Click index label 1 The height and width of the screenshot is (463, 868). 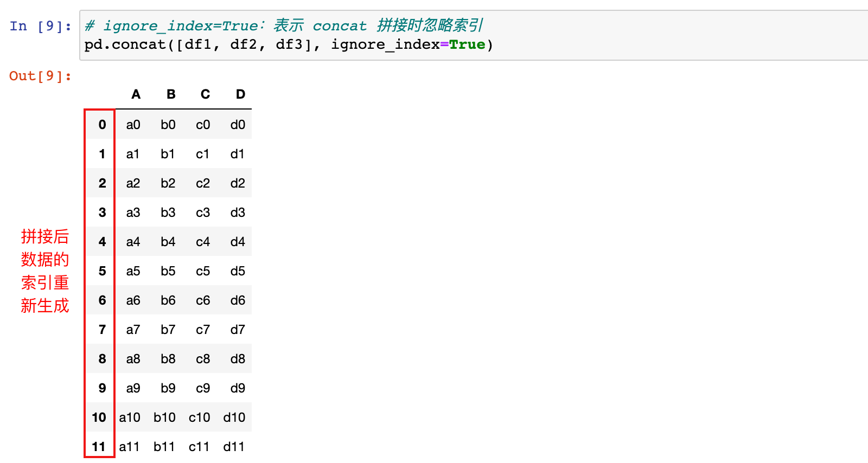click(x=102, y=154)
